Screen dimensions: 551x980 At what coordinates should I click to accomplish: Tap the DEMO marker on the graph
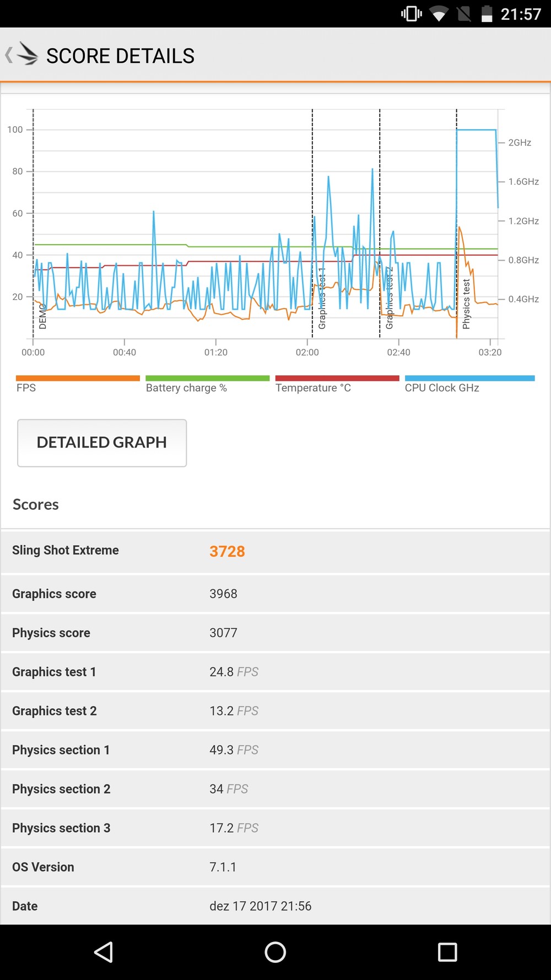pos(42,316)
